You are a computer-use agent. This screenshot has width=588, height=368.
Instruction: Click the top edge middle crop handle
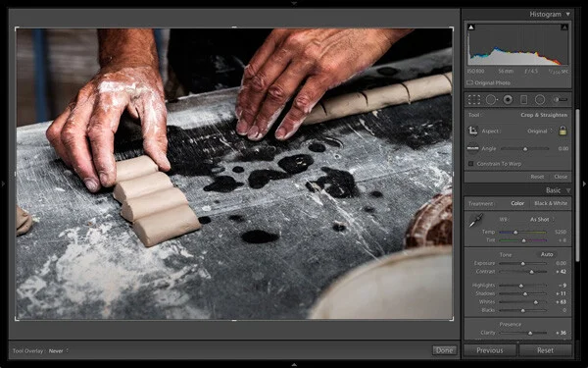point(234,27)
